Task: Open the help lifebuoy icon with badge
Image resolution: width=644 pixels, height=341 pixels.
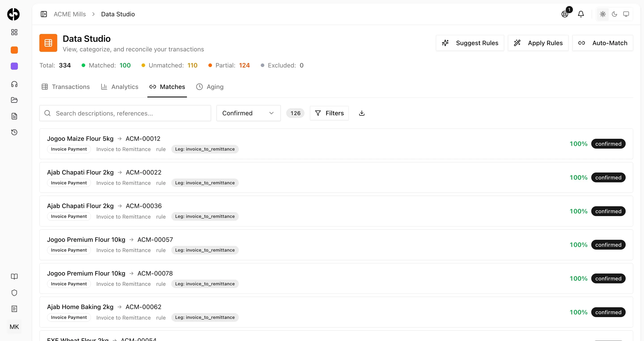Action: (x=565, y=14)
